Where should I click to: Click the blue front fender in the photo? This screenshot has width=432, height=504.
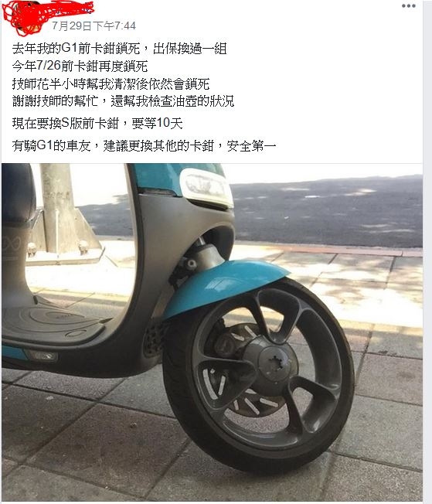pos(225,284)
